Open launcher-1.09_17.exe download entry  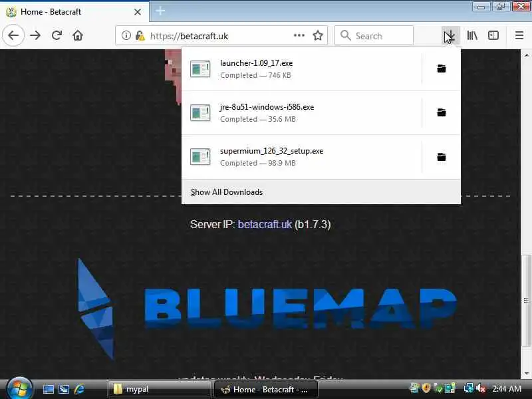tap(302, 69)
